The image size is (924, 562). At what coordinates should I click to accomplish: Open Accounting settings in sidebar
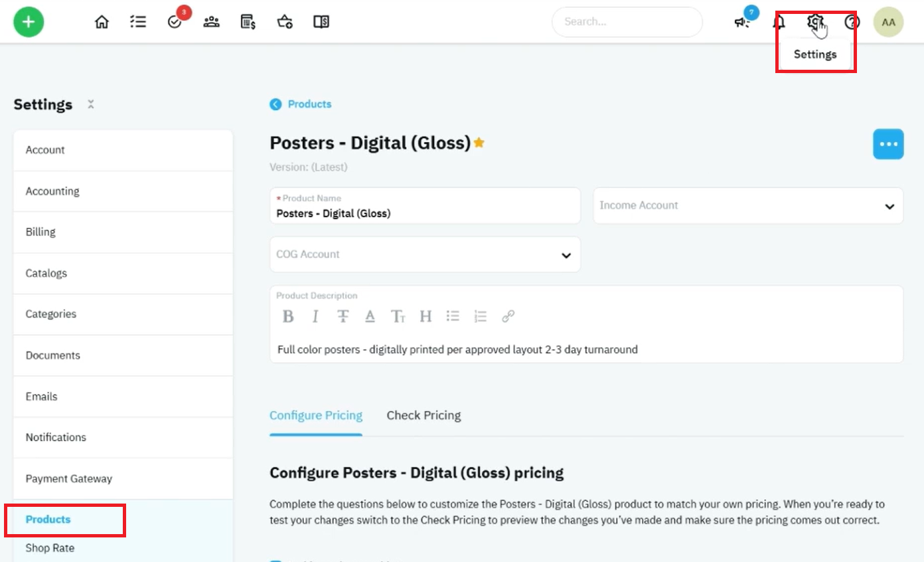click(x=123, y=191)
